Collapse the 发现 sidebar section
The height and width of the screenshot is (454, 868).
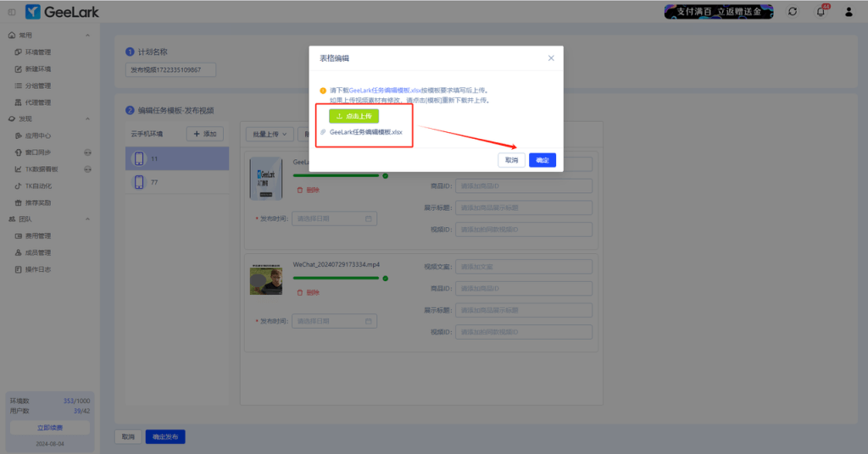(88, 119)
